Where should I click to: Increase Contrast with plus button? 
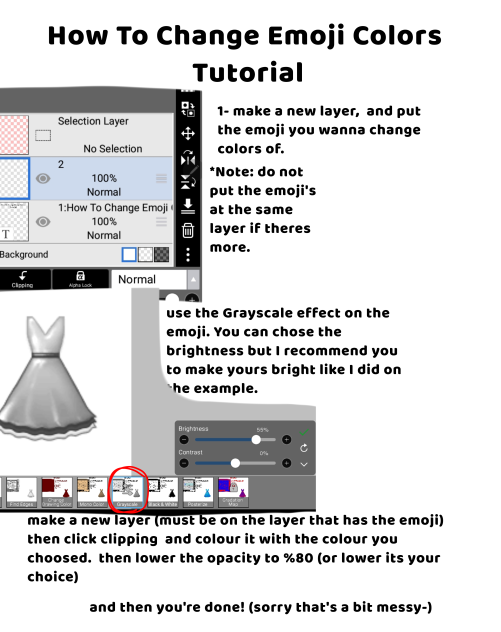287,463
